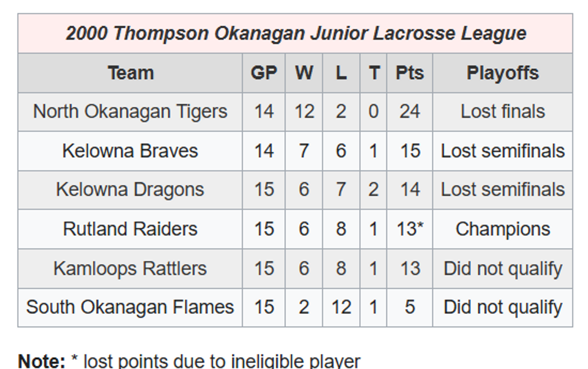Select the Rutland Raiders team cell

130,229
